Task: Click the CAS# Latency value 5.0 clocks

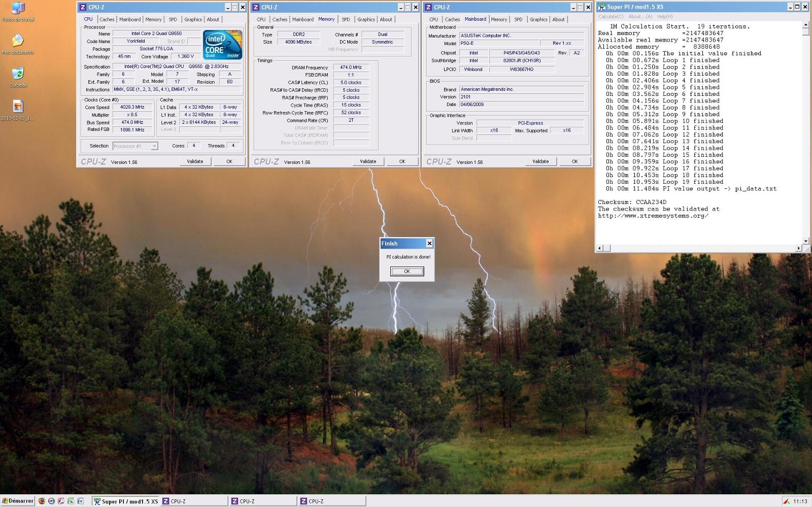Action: tap(351, 82)
